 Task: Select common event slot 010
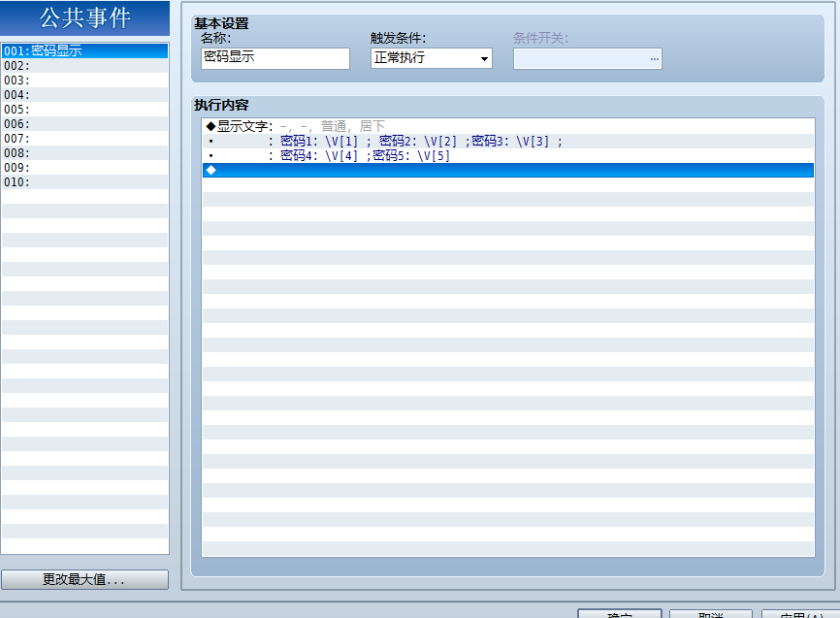[84, 181]
